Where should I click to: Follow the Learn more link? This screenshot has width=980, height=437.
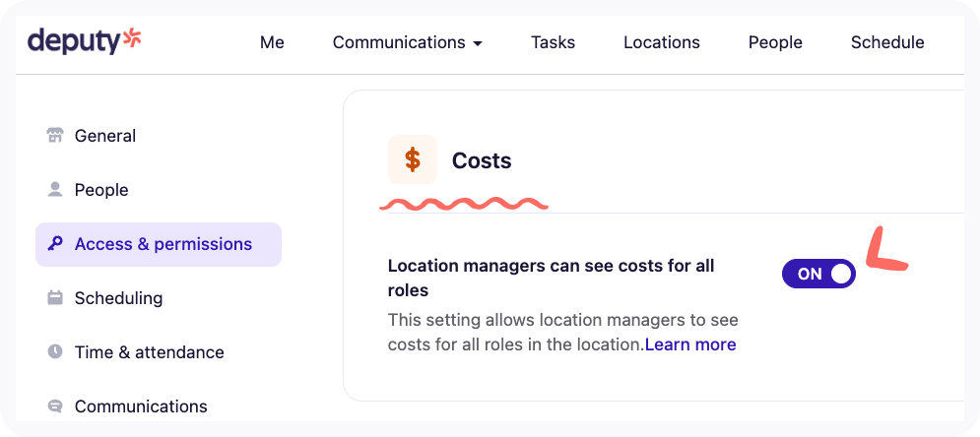point(690,344)
